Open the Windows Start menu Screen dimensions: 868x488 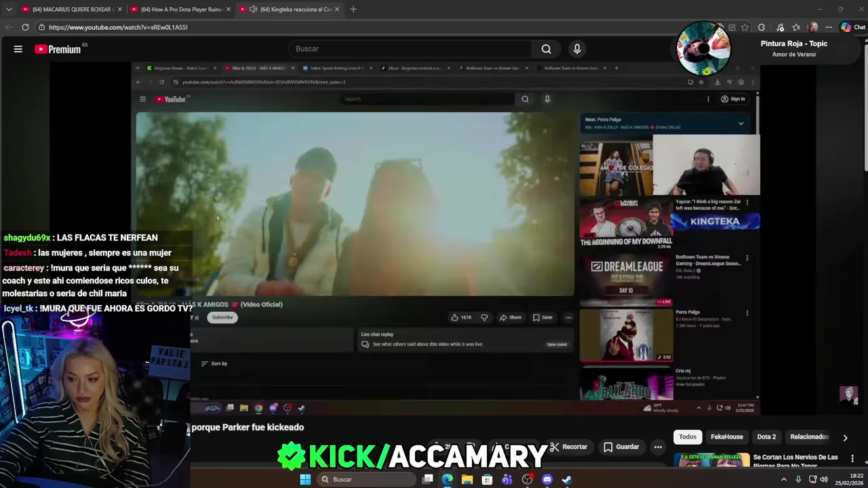click(x=305, y=479)
